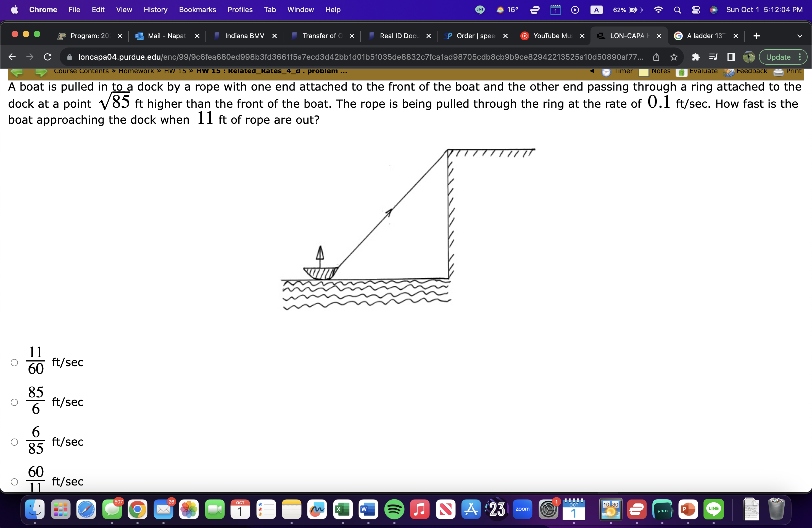Click the browser reload page icon

pos(48,57)
